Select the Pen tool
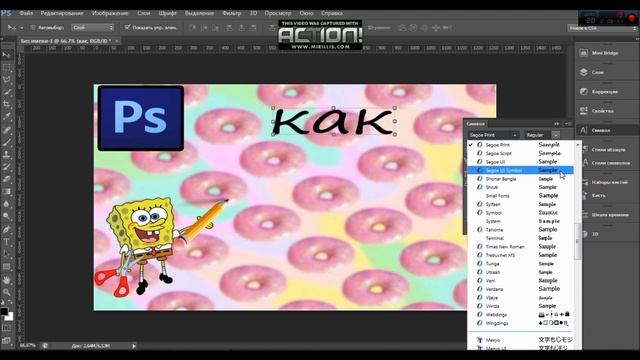 coord(7,229)
